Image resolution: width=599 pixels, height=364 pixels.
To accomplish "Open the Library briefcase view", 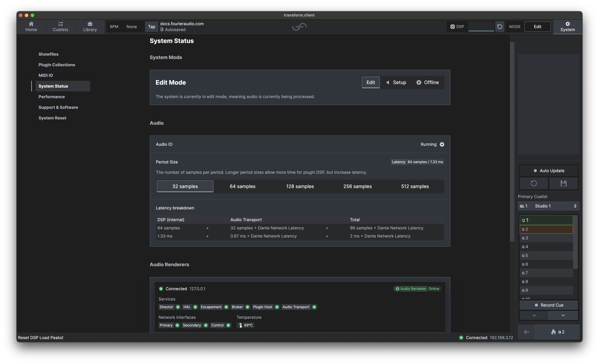I will [90, 27].
